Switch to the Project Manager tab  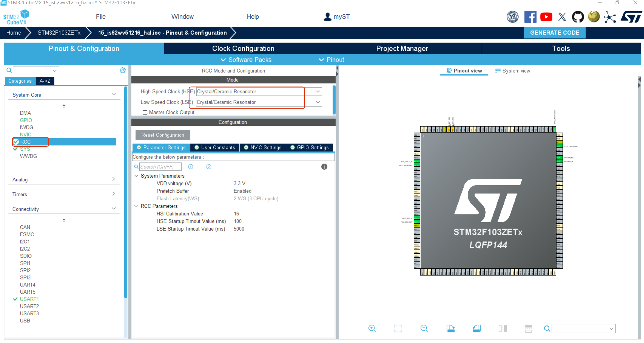[402, 48]
